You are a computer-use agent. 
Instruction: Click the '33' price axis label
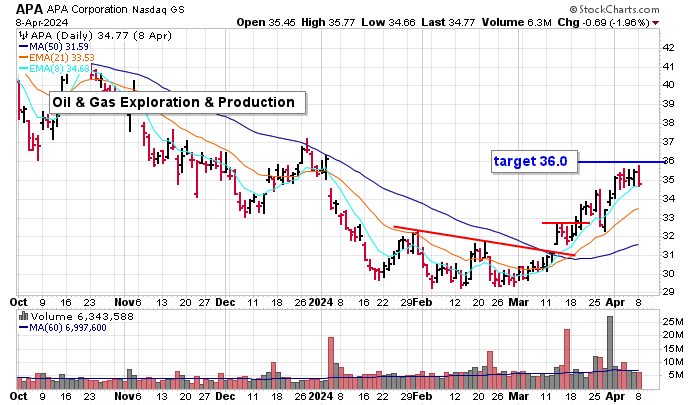click(x=668, y=218)
